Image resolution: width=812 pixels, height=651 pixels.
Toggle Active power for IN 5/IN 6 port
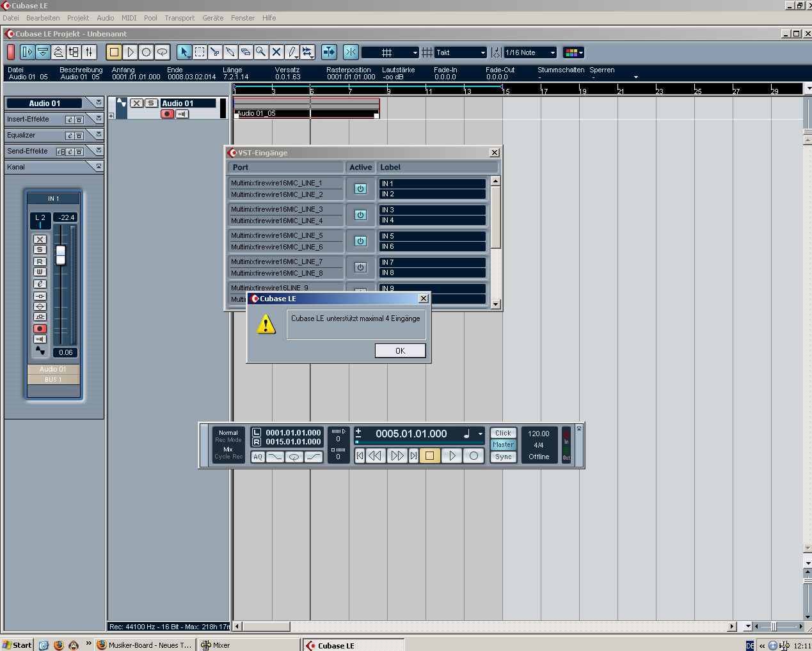pyautogui.click(x=360, y=241)
